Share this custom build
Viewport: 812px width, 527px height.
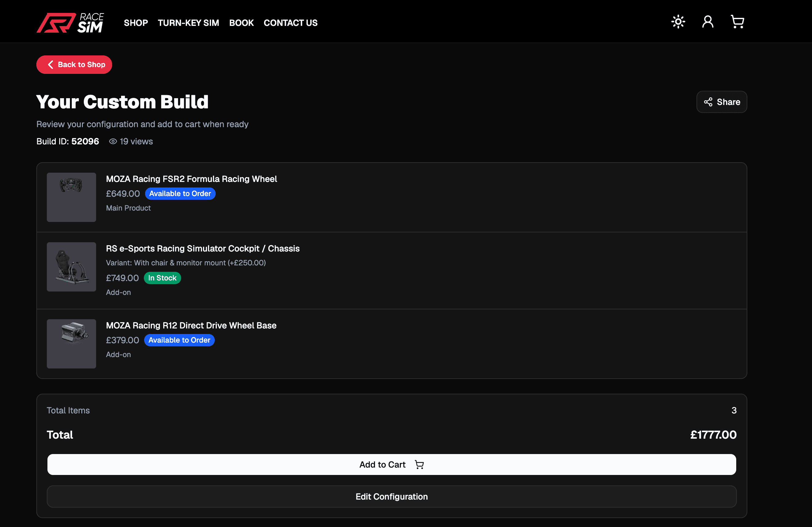point(721,102)
